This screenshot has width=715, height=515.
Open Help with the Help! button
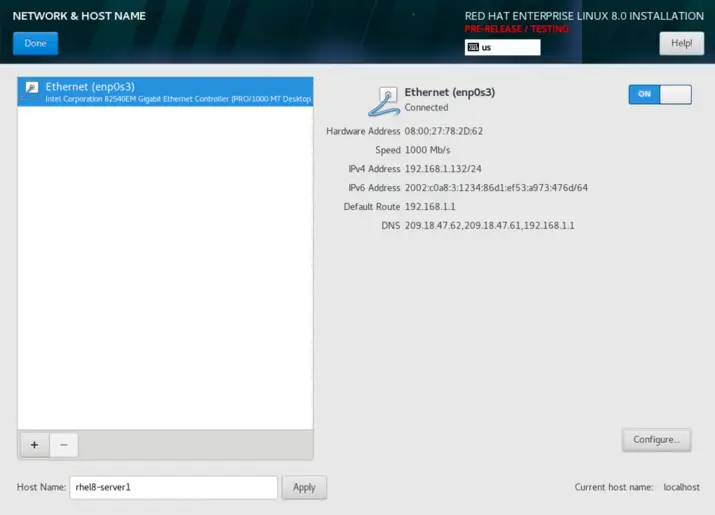(681, 43)
